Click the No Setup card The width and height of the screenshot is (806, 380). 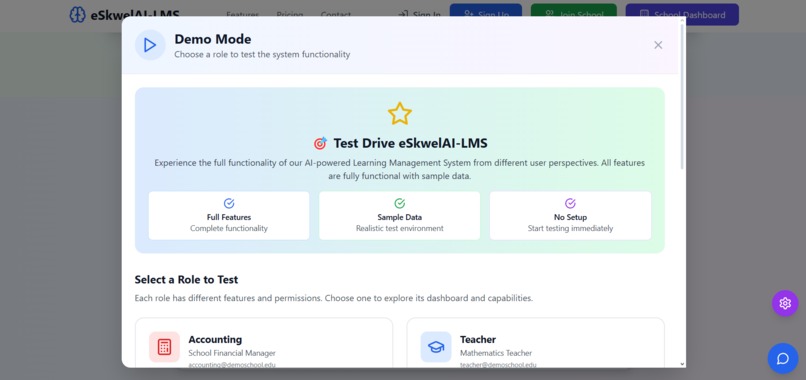coord(570,215)
